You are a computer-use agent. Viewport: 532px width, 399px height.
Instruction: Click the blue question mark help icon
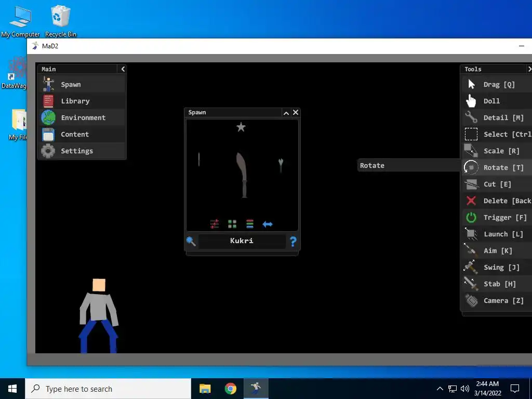click(x=293, y=241)
